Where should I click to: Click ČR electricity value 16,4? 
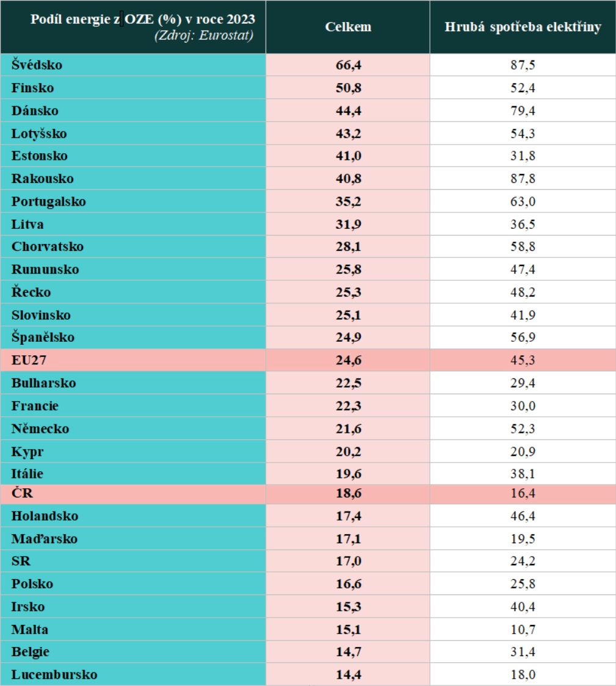click(523, 493)
